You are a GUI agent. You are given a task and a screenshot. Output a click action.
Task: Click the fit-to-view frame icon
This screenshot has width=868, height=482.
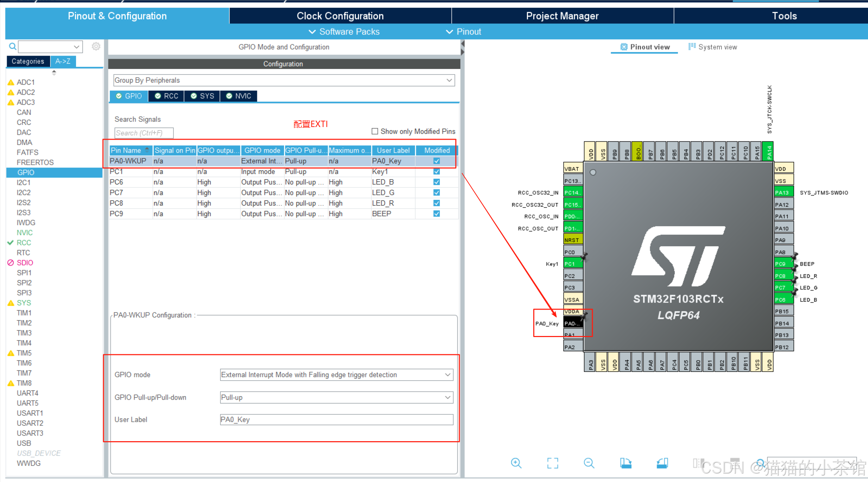coord(553,463)
